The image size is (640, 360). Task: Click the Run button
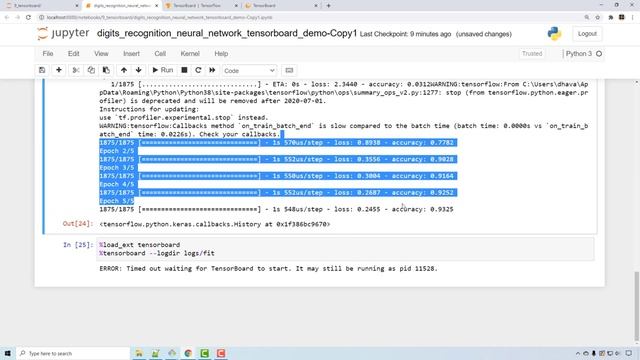pos(162,70)
